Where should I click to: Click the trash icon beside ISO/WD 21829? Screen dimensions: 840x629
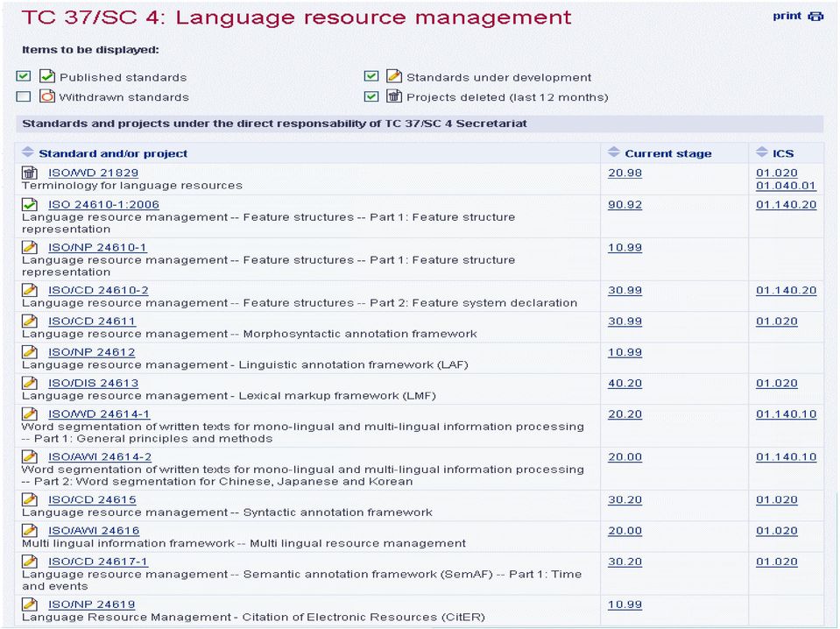(x=30, y=173)
